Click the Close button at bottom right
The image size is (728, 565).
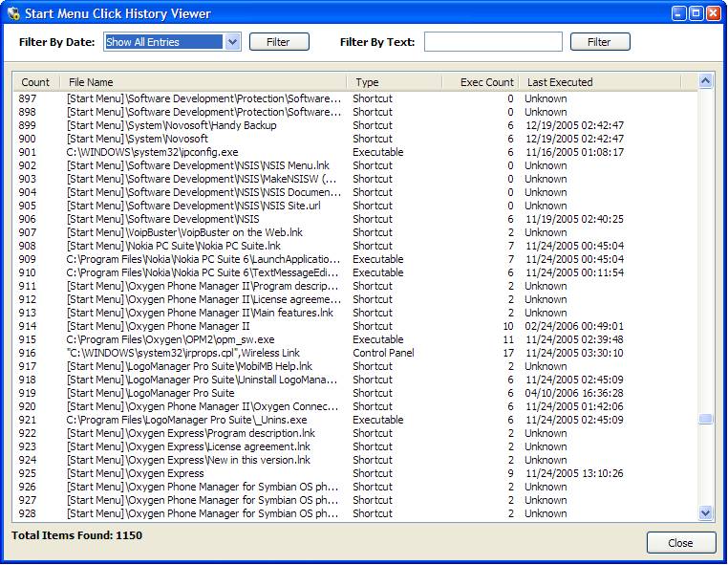tap(681, 543)
